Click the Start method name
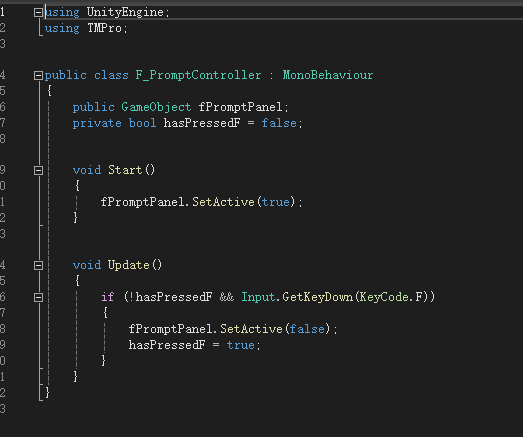This screenshot has height=437, width=523. (125, 170)
